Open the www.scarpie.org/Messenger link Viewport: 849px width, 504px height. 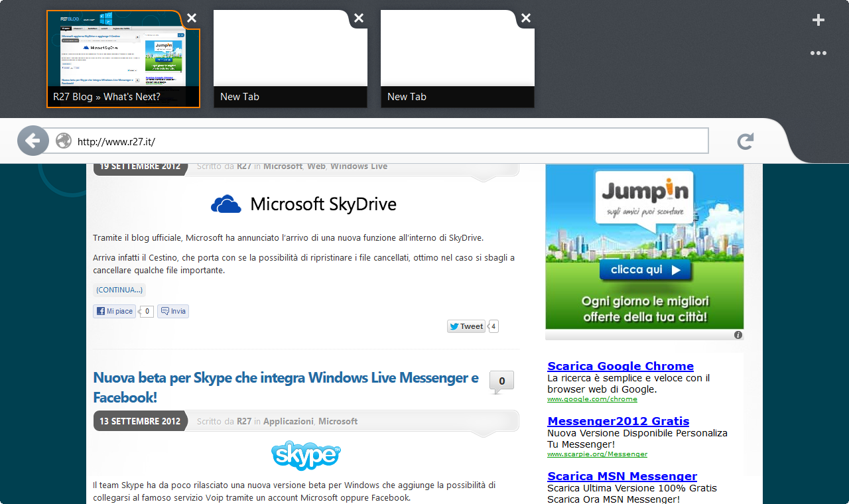(x=598, y=454)
